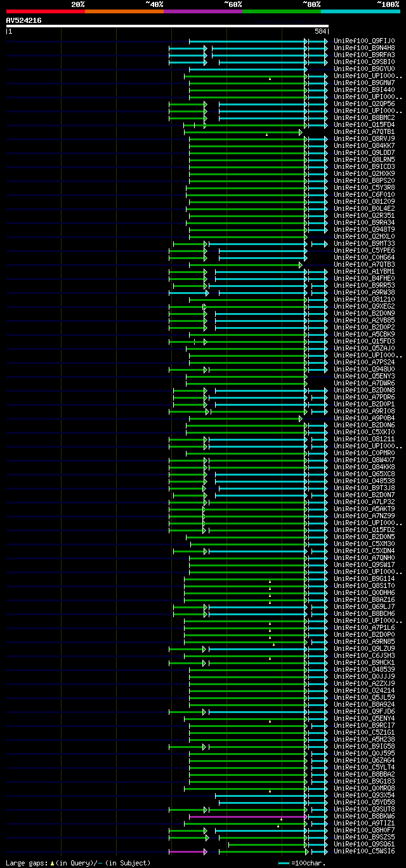Click the UniRef100_A9RI08 label
The image size is (406, 868).
click(x=363, y=411)
